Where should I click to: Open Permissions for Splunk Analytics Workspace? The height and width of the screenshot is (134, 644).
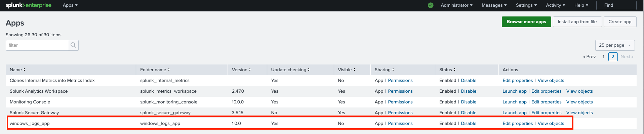coord(400,91)
